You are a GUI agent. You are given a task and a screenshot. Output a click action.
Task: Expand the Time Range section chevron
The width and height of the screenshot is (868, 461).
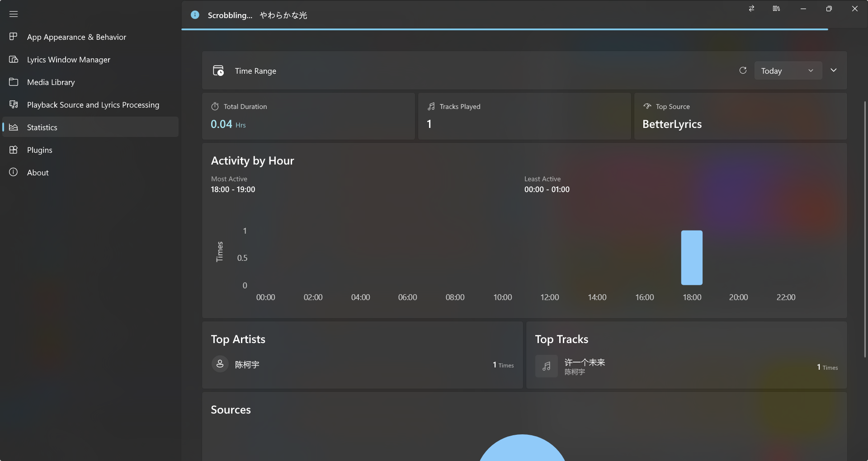[x=834, y=70]
